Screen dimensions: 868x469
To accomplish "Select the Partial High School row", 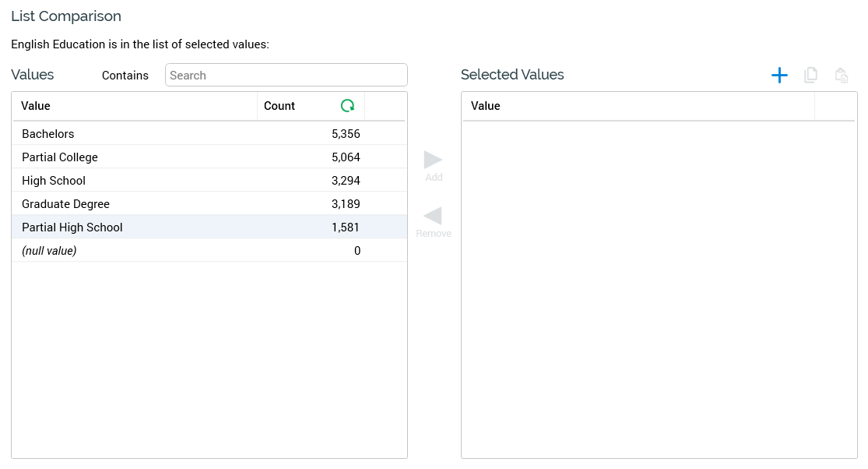I will [72, 227].
